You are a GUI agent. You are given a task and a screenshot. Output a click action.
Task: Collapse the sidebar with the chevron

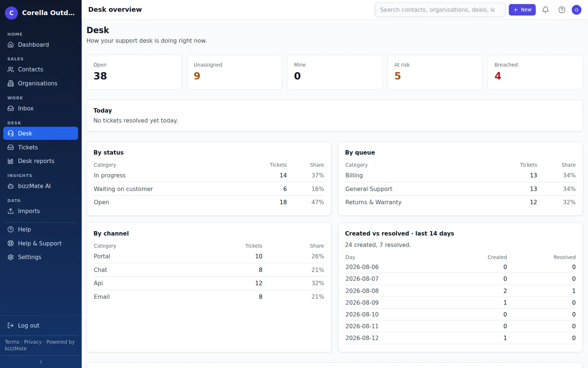(x=41, y=362)
